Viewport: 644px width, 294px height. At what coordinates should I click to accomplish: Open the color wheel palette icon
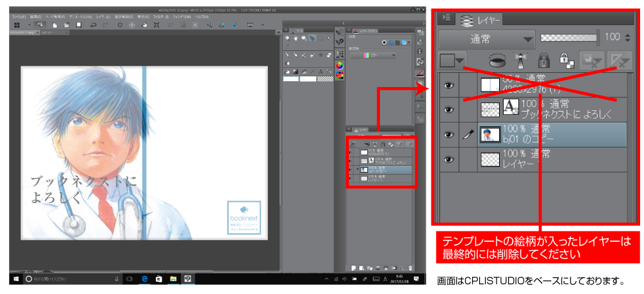pyautogui.click(x=339, y=65)
